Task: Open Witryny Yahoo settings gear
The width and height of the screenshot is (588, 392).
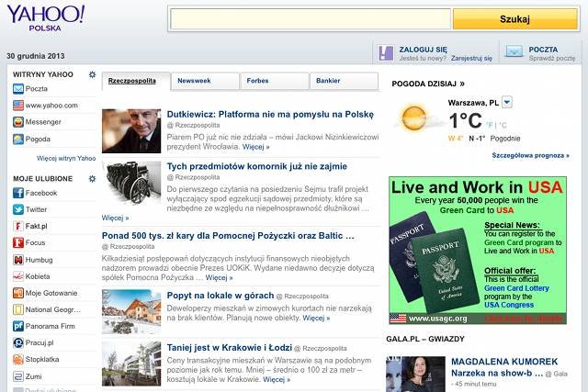Action: (x=92, y=74)
